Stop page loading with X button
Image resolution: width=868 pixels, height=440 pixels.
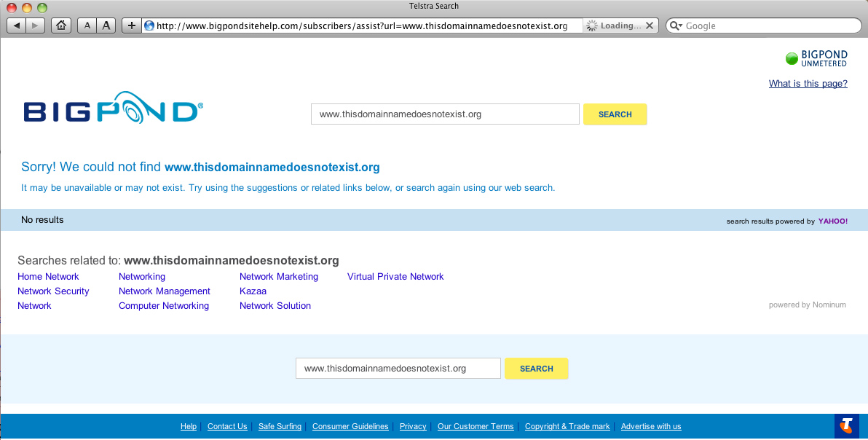pyautogui.click(x=650, y=25)
